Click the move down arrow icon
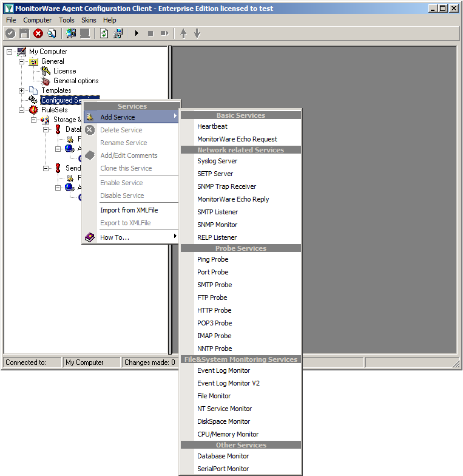 click(197, 33)
